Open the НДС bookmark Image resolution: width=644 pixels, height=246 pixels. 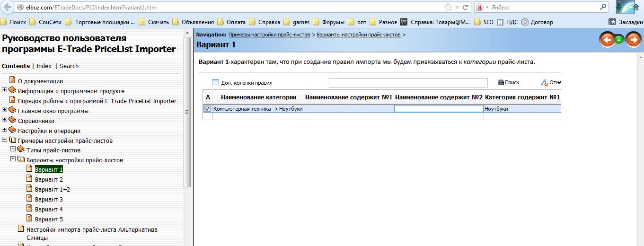[x=507, y=22]
